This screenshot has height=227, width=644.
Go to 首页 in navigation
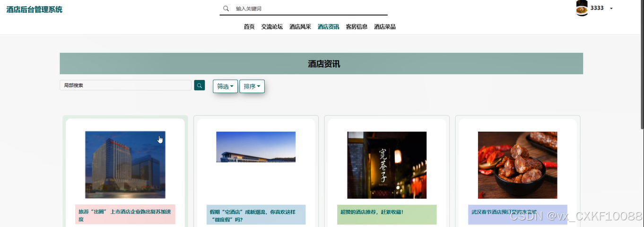(249, 27)
